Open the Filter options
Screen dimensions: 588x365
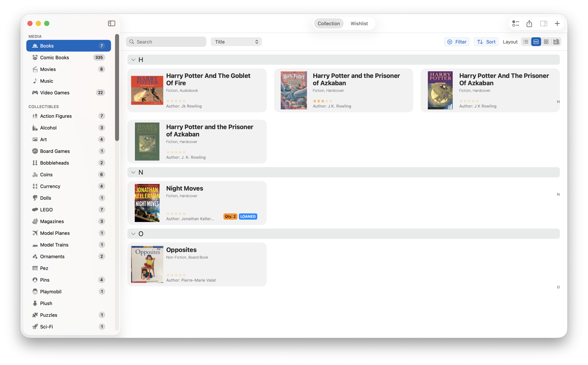point(457,42)
